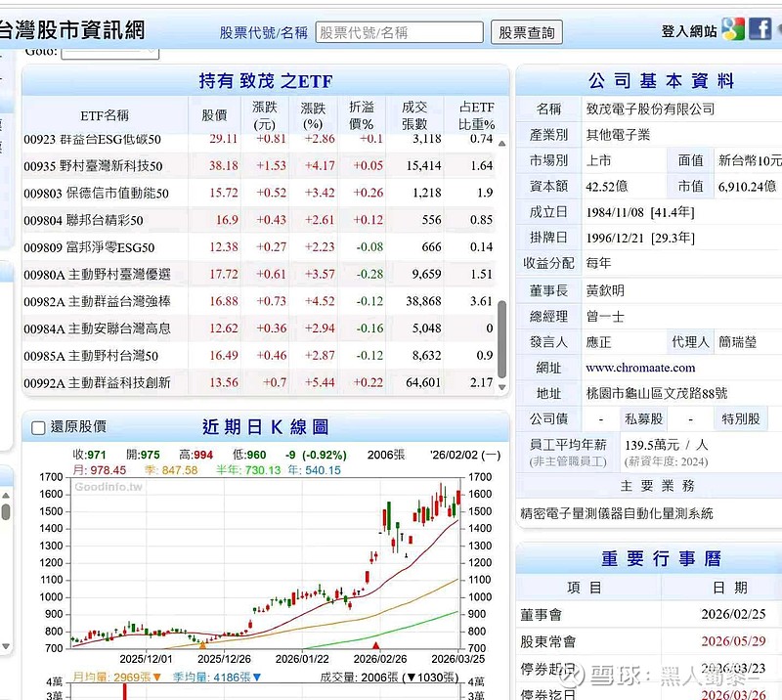Open ETF 009809 富邦淨零ESG50
The width and height of the screenshot is (782, 700).
89,247
